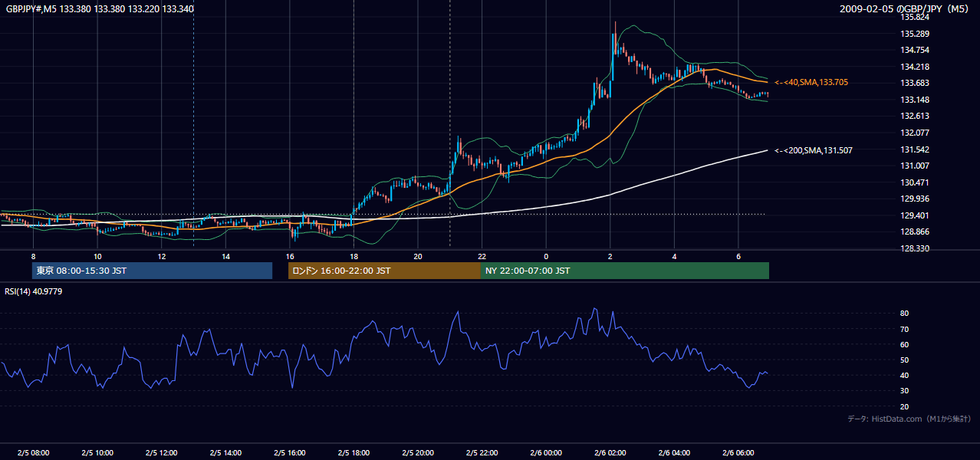Click hour tick 0 on price chart axis
The height and width of the screenshot is (460, 980).
click(x=546, y=256)
